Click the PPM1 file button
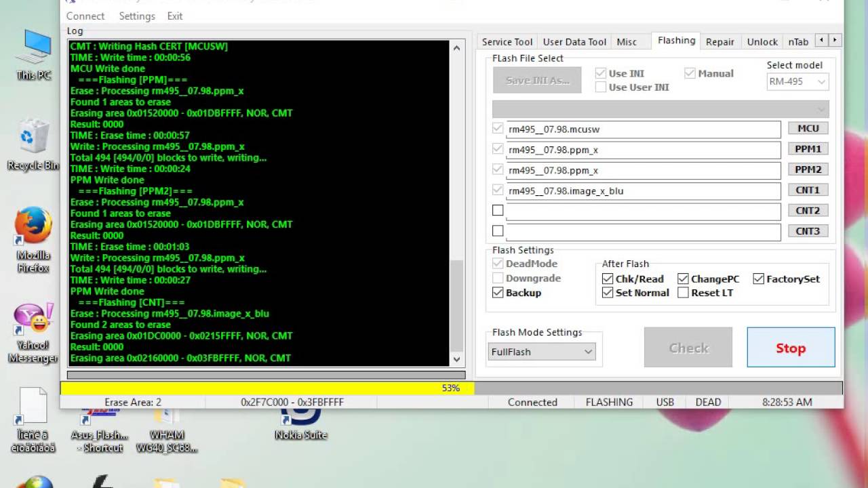 click(808, 148)
